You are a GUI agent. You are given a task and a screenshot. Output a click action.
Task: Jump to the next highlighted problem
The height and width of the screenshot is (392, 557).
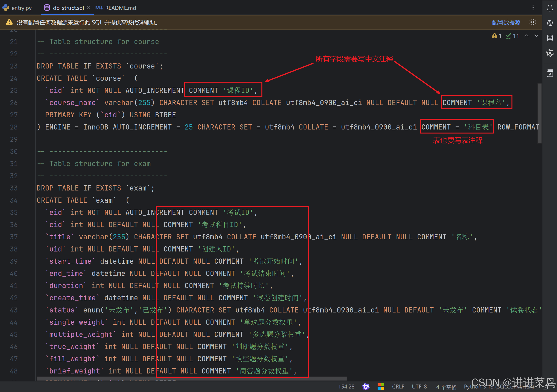[x=536, y=36]
